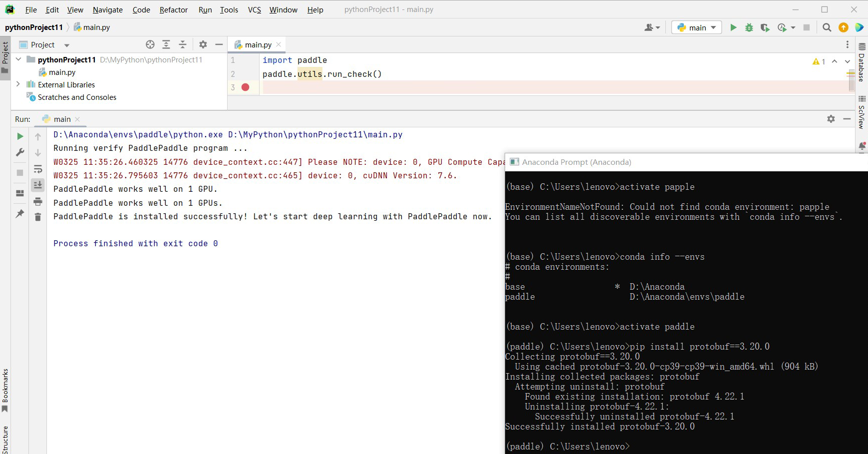Image resolution: width=868 pixels, height=454 pixels.
Task: Open the SciView tool window stripe
Action: (x=862, y=112)
